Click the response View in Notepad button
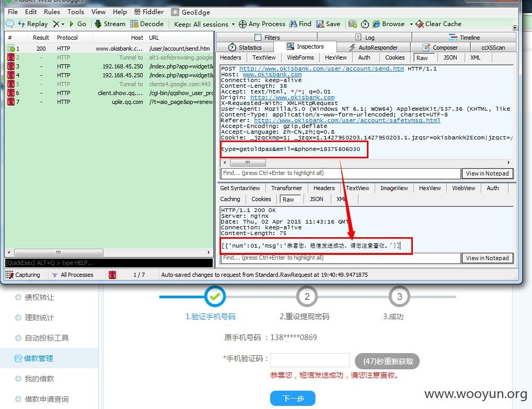The width and height of the screenshot is (532, 409). tap(487, 258)
